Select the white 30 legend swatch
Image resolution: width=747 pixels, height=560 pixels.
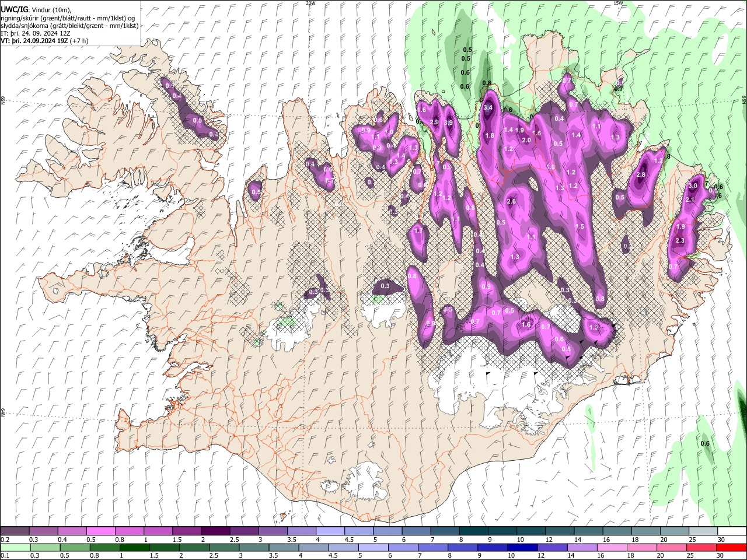pos(731,531)
